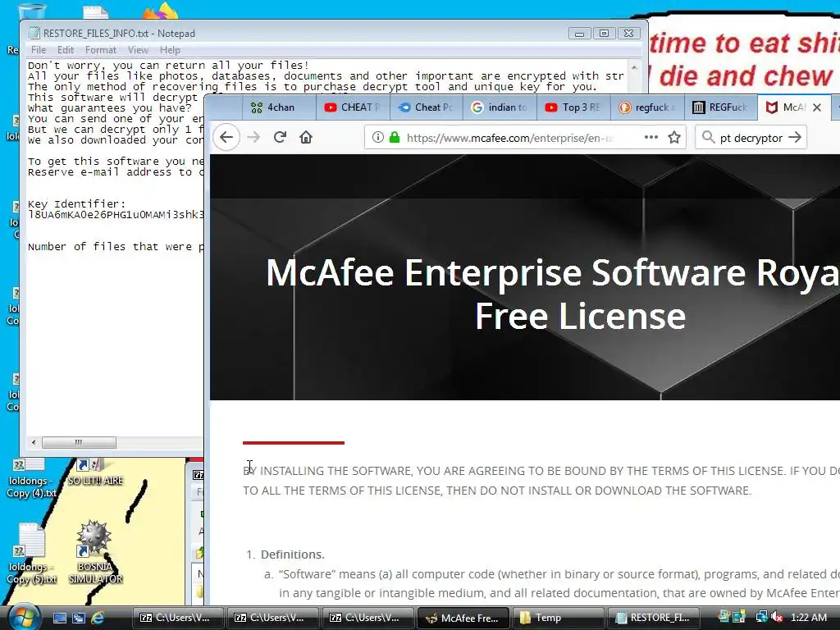Image resolution: width=840 pixels, height=630 pixels.
Task: Click the 'pt decryptor' search box
Action: [x=751, y=138]
